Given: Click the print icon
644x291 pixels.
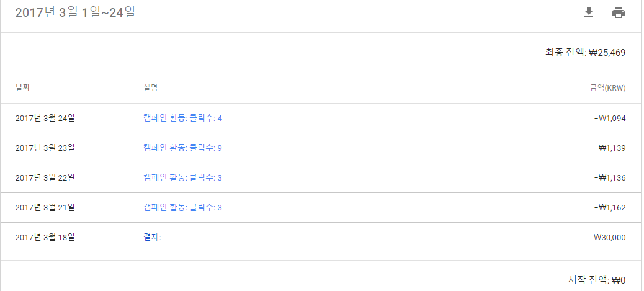Looking at the screenshot, I should [x=619, y=12].
